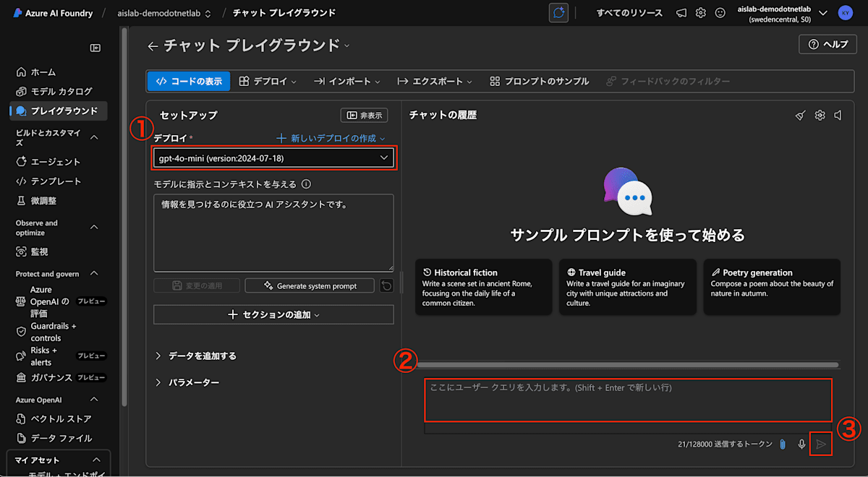The height and width of the screenshot is (477, 868).
Task: Open テンプレート in the sidebar
Action: (48, 181)
